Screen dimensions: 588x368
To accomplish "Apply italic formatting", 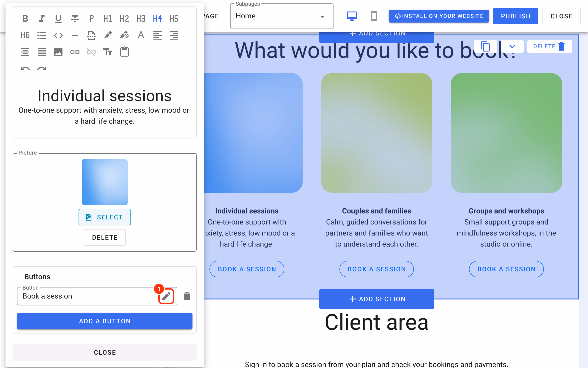I will pyautogui.click(x=42, y=18).
